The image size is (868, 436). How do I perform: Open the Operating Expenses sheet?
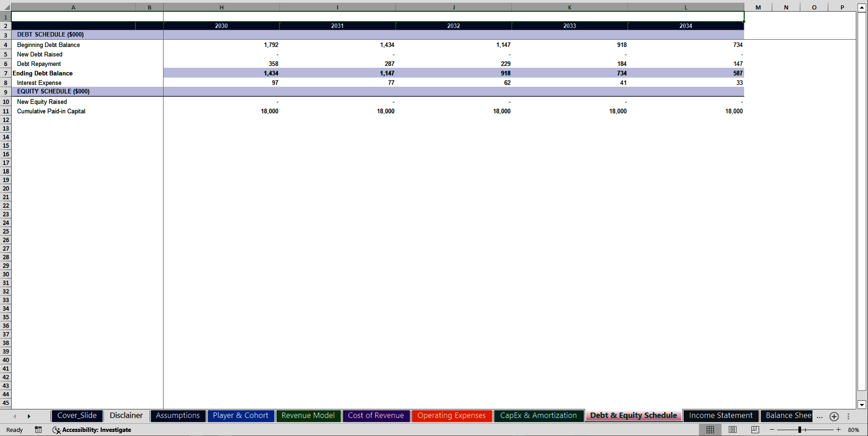tap(452, 416)
